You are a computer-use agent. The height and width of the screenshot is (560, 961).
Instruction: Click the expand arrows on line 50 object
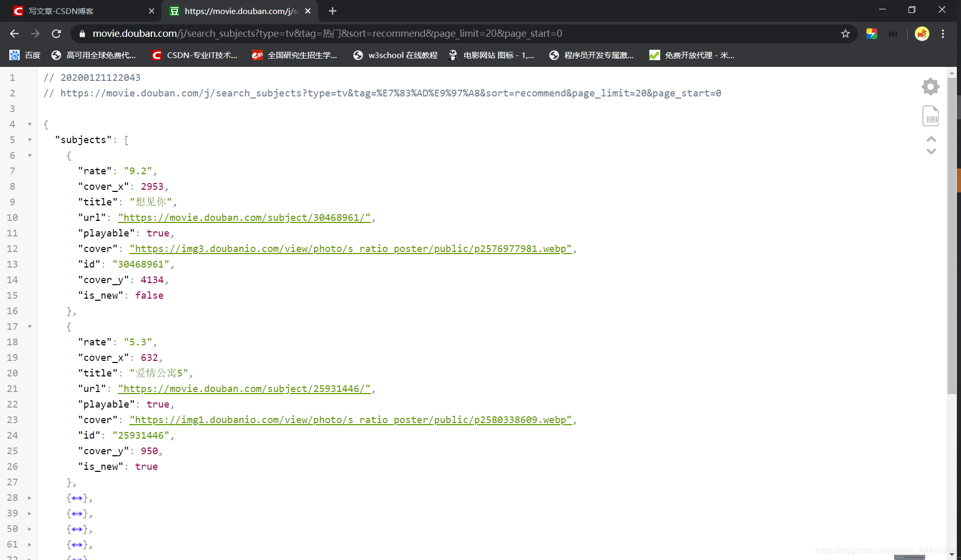click(77, 529)
